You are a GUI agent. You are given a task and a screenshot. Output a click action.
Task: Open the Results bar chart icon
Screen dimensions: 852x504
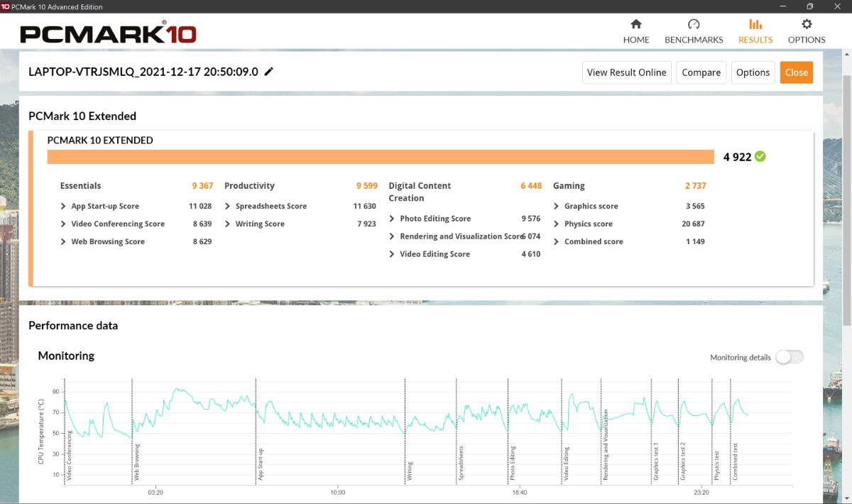755,25
